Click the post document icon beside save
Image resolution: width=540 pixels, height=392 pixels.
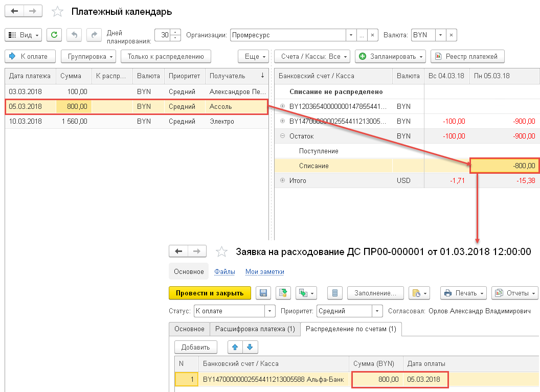point(283,293)
